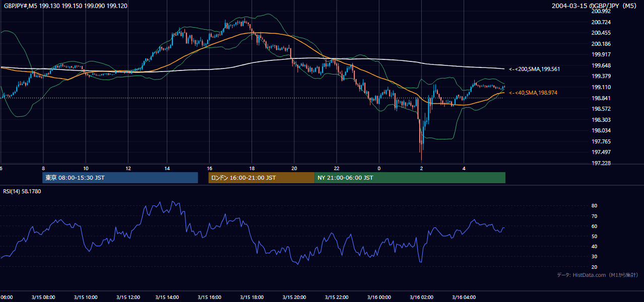Click the 3/15 18:00 time label
Image resolution: width=644 pixels, height=302 pixels.
251,297
